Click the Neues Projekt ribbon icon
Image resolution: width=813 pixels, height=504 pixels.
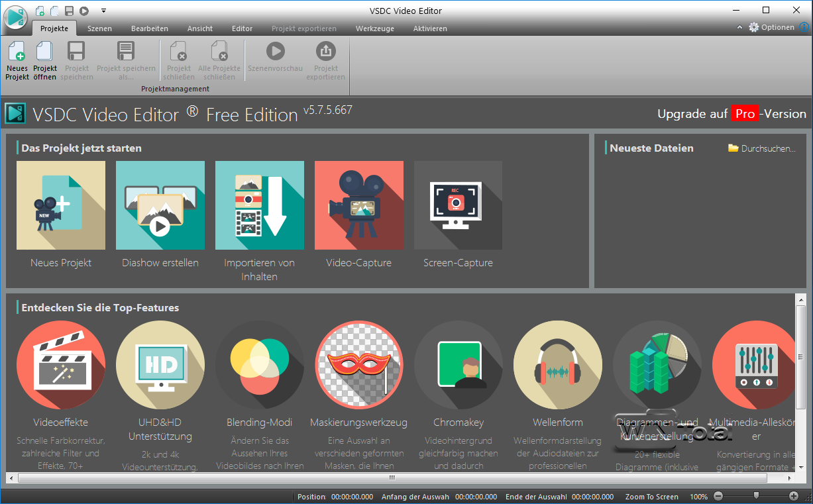click(17, 60)
